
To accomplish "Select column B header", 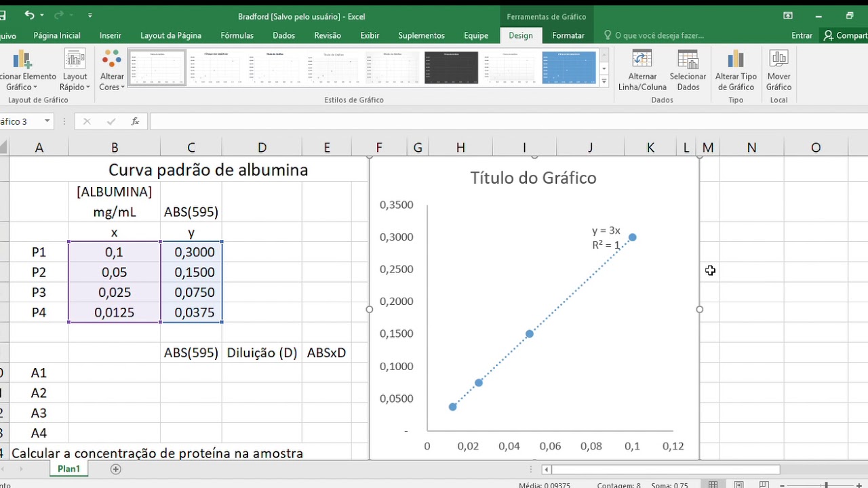I will [115, 147].
